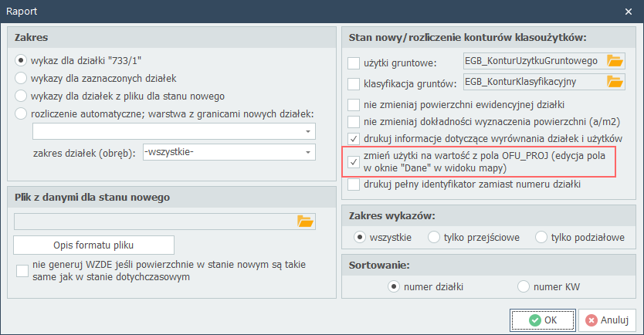Select rozliczenie automatyczne radio option
The width and height of the screenshot is (644, 335).
[x=21, y=114]
